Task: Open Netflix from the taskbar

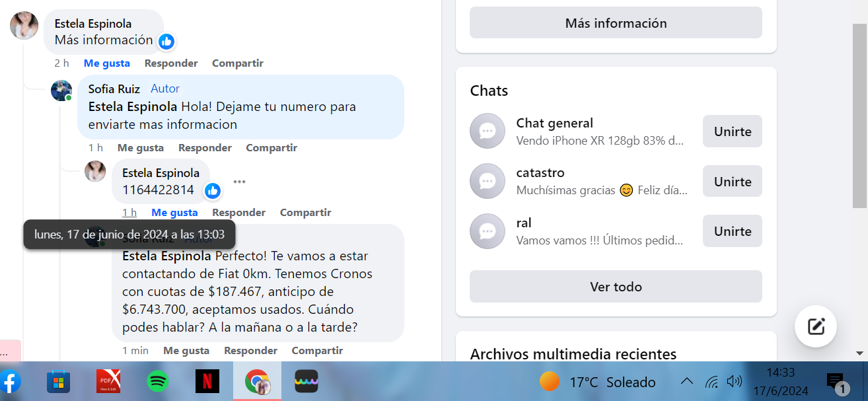Action: coord(207,382)
